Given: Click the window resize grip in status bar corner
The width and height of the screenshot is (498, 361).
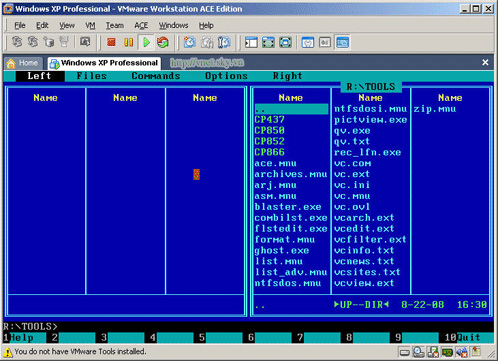Looking at the screenshot, I should tap(490, 354).
